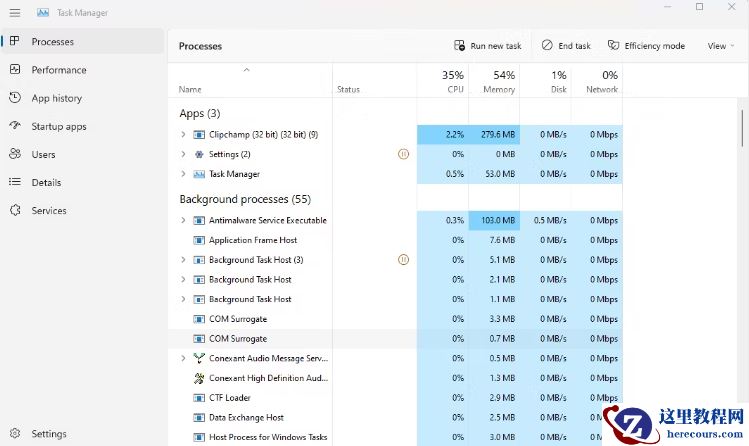Open the hamburger navigation menu
749x446 pixels.
(x=15, y=13)
